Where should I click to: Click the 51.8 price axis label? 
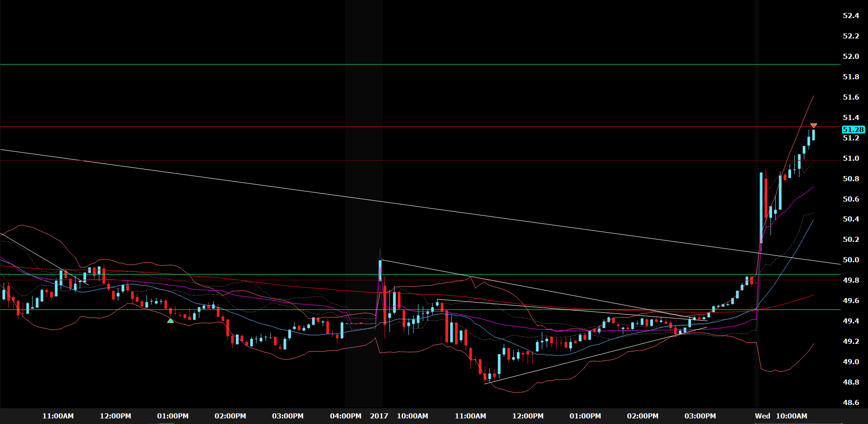coord(851,77)
